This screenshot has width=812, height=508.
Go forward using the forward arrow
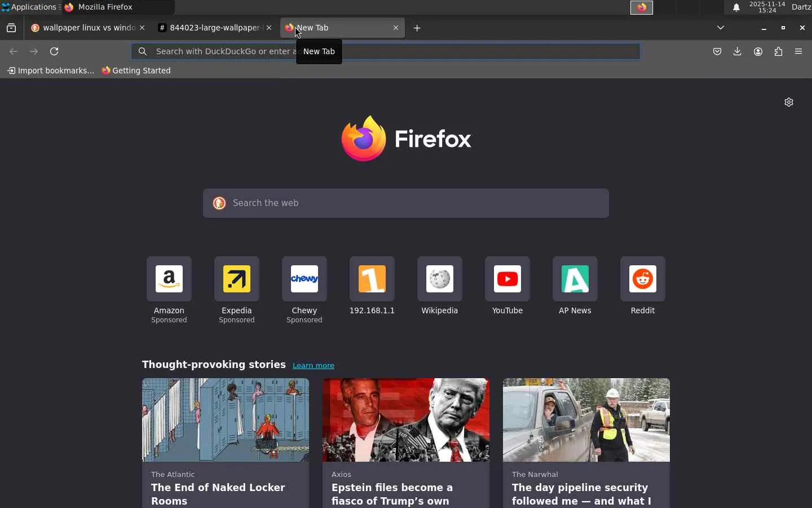pyautogui.click(x=34, y=51)
